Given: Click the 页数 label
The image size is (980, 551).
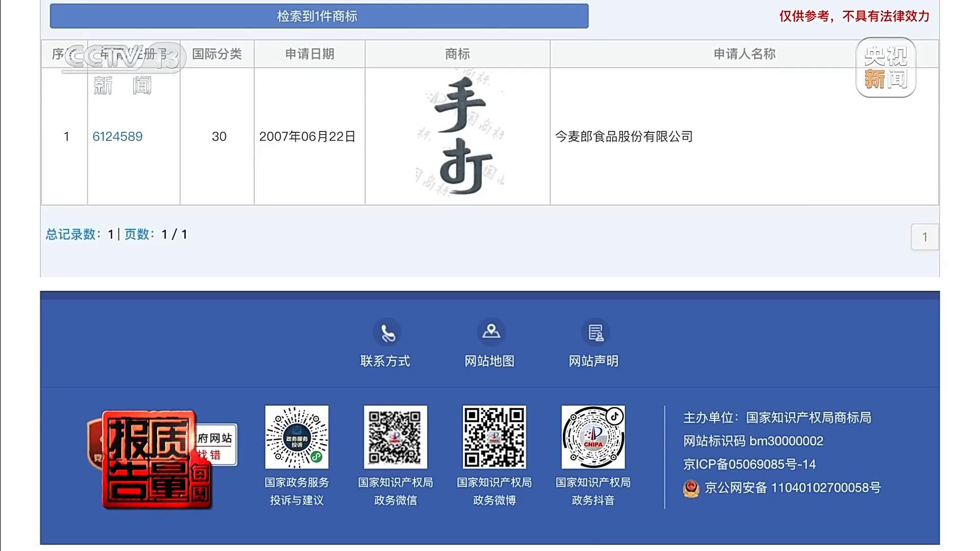Looking at the screenshot, I should (x=140, y=234).
